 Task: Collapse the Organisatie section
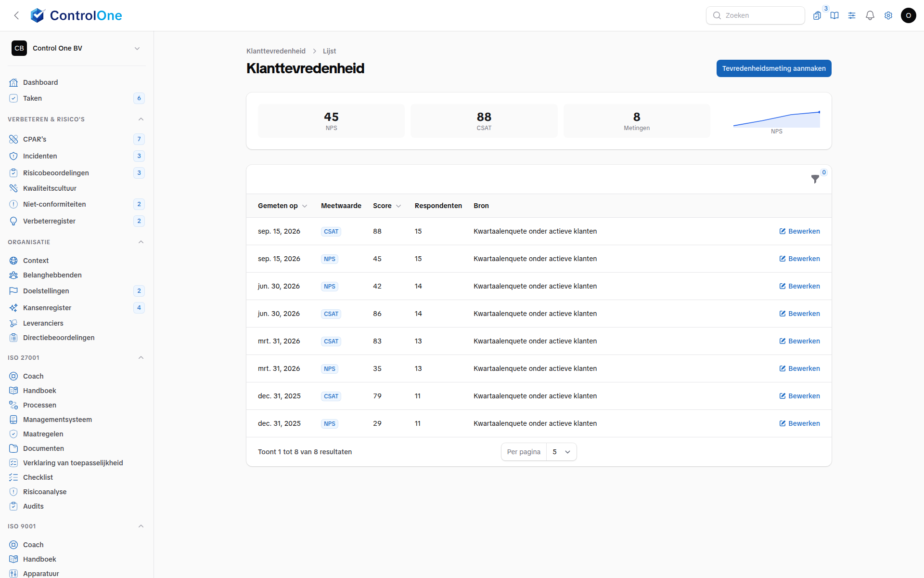[x=141, y=242]
